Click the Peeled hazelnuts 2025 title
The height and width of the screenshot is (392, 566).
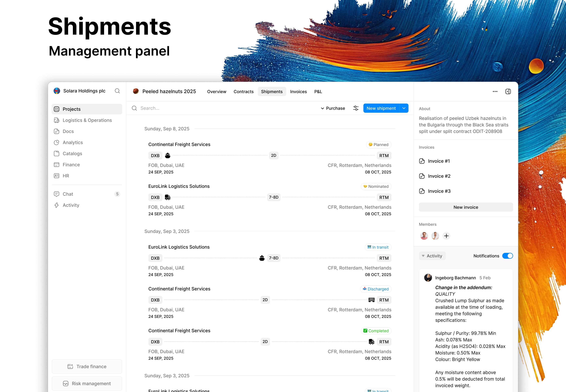tap(169, 91)
